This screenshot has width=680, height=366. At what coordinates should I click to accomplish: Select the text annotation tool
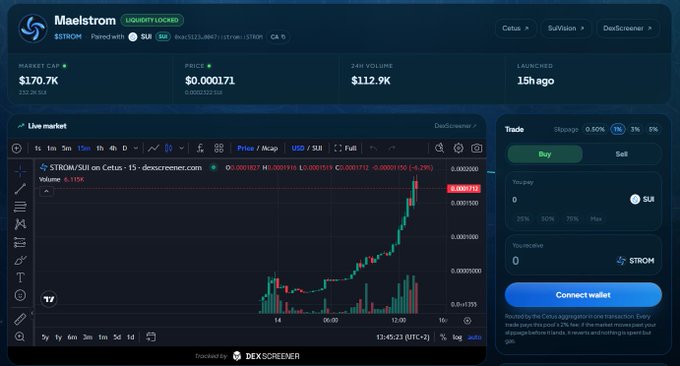(x=20, y=278)
